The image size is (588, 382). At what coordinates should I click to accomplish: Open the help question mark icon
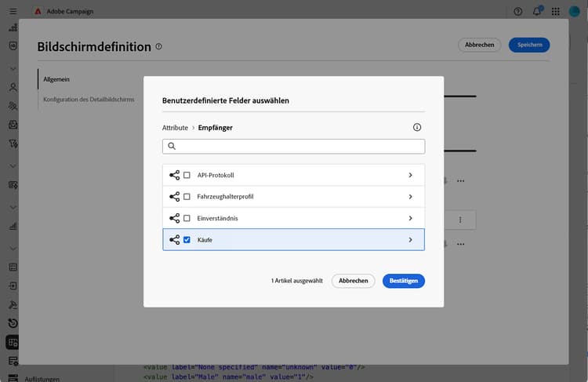click(x=518, y=12)
